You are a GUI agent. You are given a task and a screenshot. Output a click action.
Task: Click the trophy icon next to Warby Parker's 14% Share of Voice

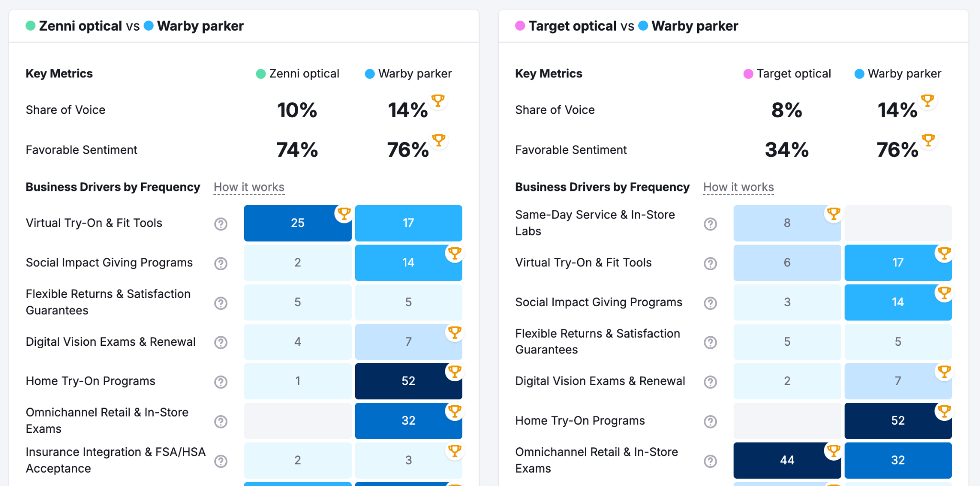click(439, 100)
